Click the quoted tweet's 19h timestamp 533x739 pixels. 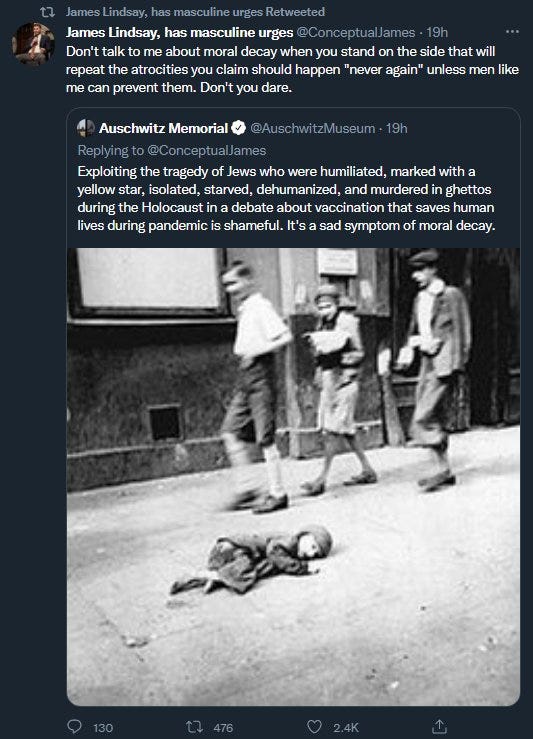pyautogui.click(x=396, y=128)
